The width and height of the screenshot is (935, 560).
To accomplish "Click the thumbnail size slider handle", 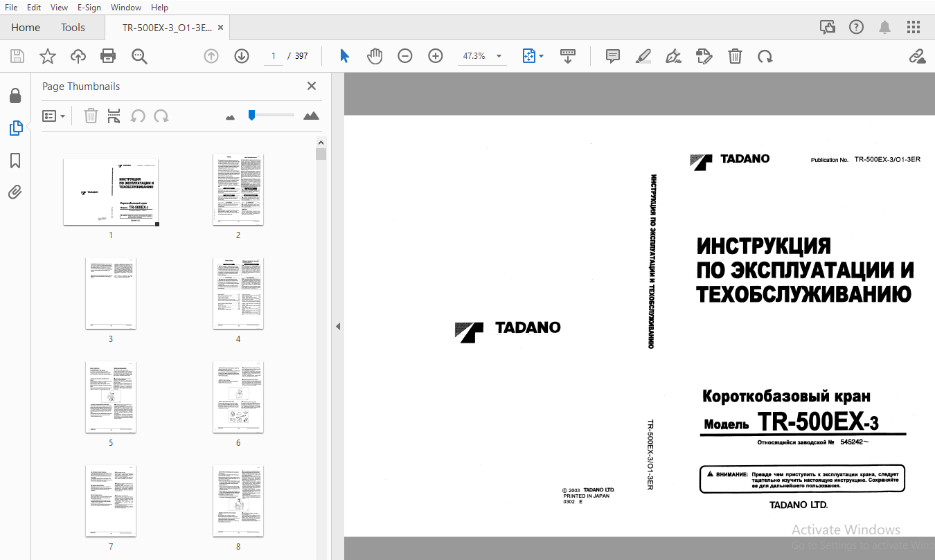I will pos(251,115).
